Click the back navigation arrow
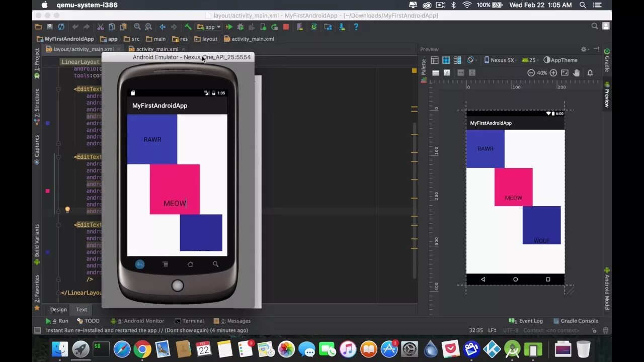 (x=162, y=27)
